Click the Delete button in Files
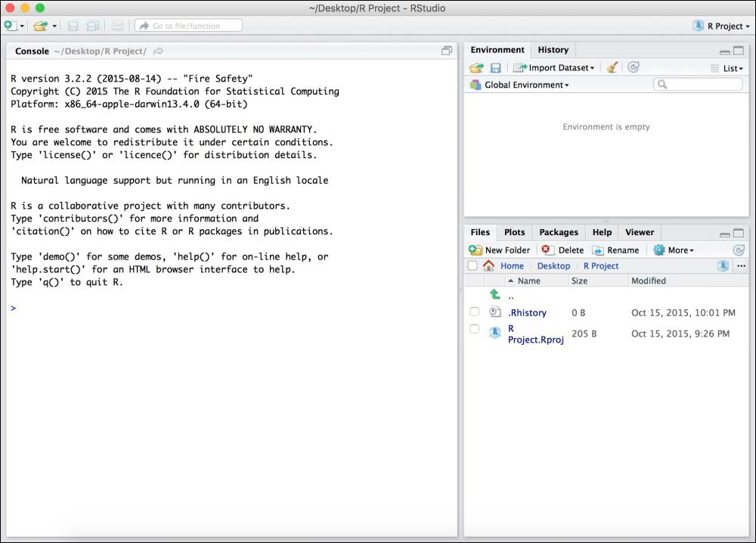 click(562, 250)
